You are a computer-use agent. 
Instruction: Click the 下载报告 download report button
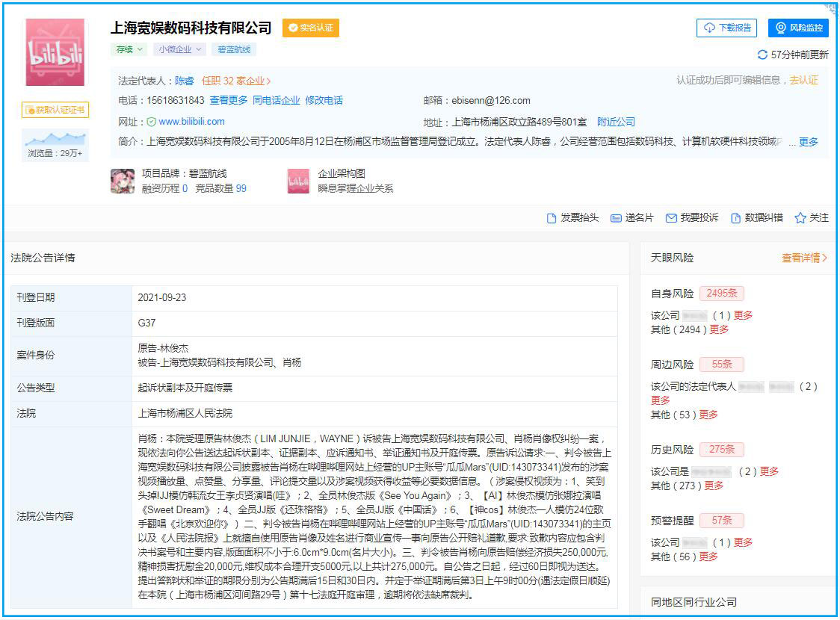(x=726, y=28)
